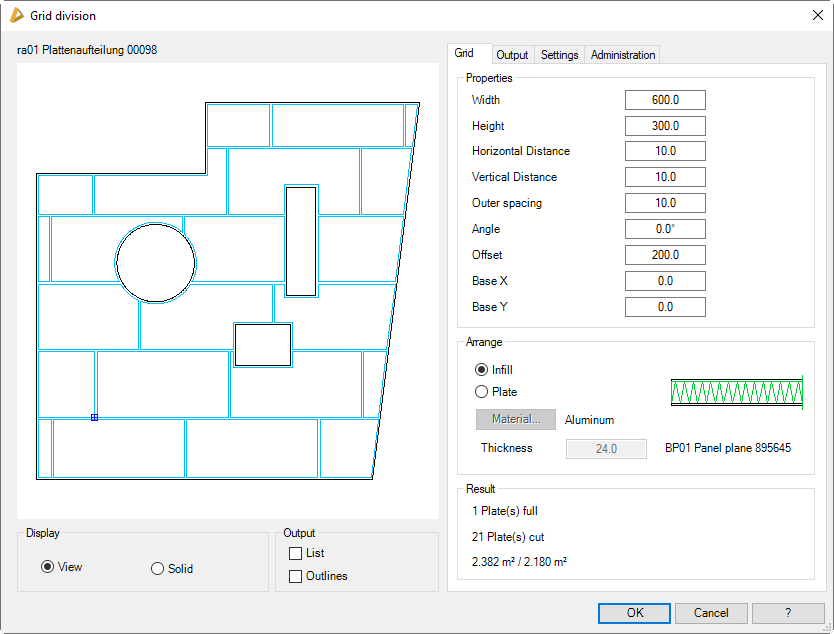Screen dimensions: 834x634
Task: Select the View display option
Action: pos(47,567)
